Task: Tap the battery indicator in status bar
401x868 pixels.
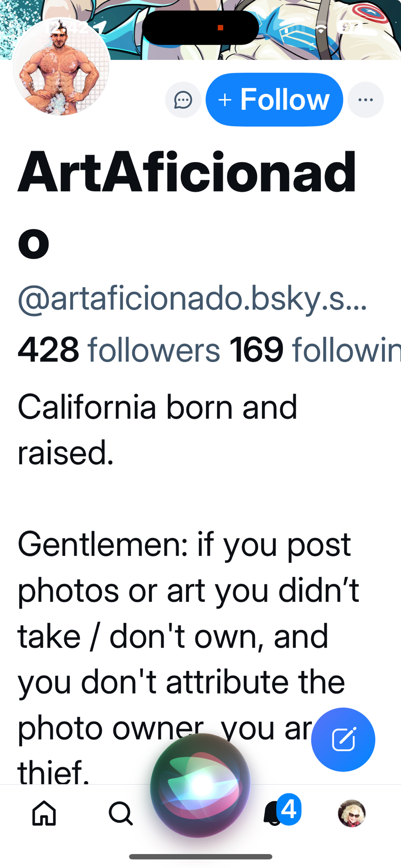Action: pyautogui.click(x=350, y=27)
